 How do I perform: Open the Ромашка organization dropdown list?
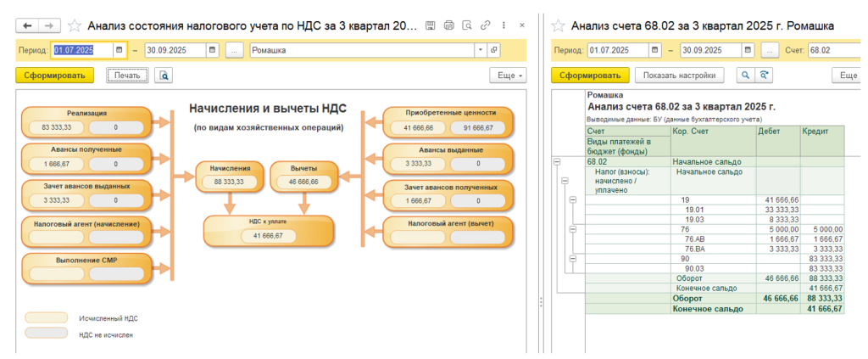point(480,50)
